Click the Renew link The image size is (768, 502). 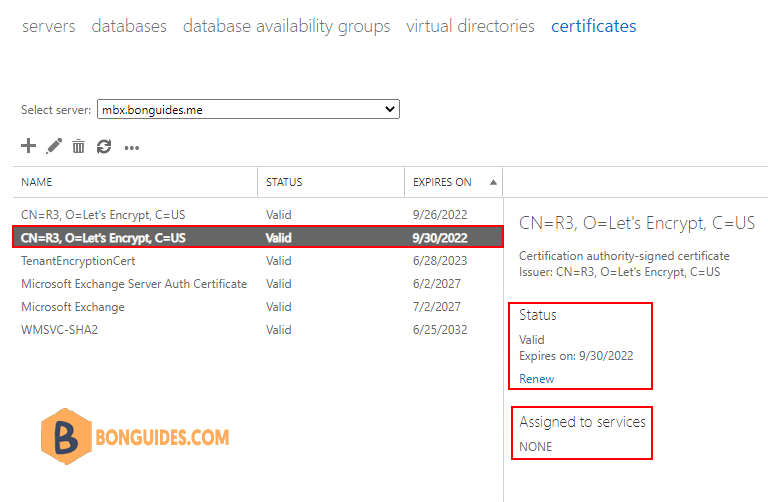[x=536, y=379]
